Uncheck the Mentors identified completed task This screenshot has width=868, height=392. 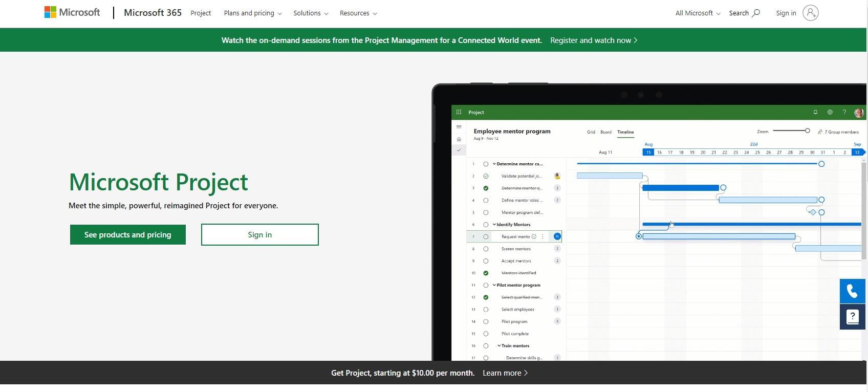(486, 273)
